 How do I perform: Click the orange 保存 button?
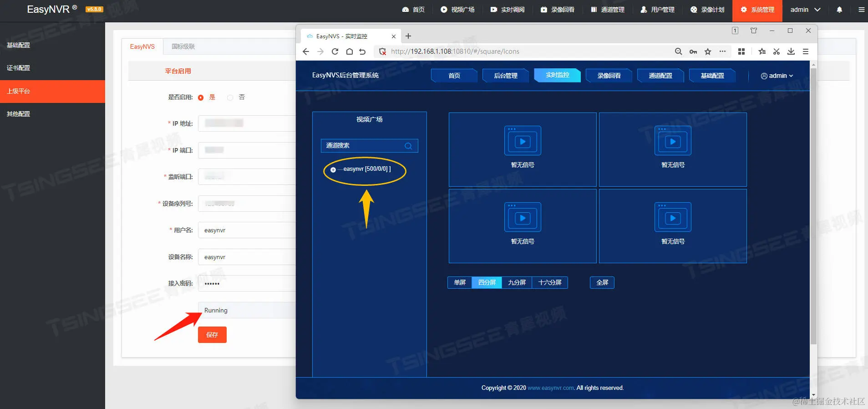[212, 335]
